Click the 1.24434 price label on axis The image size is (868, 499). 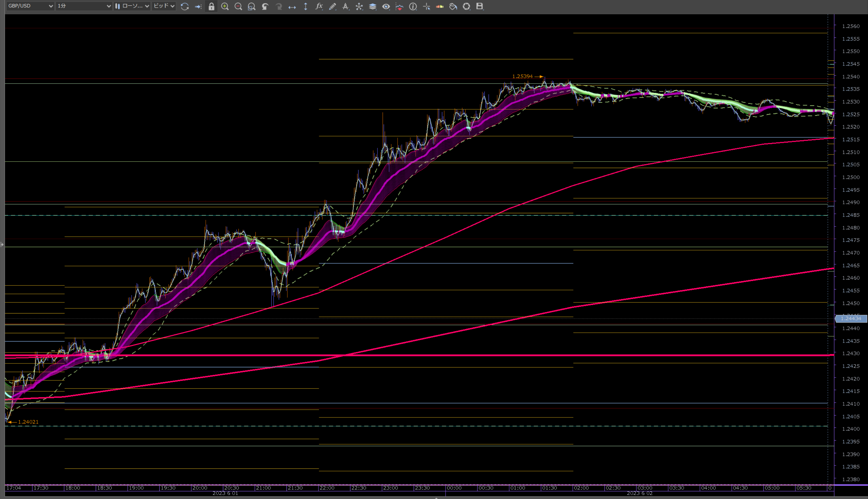click(x=851, y=319)
